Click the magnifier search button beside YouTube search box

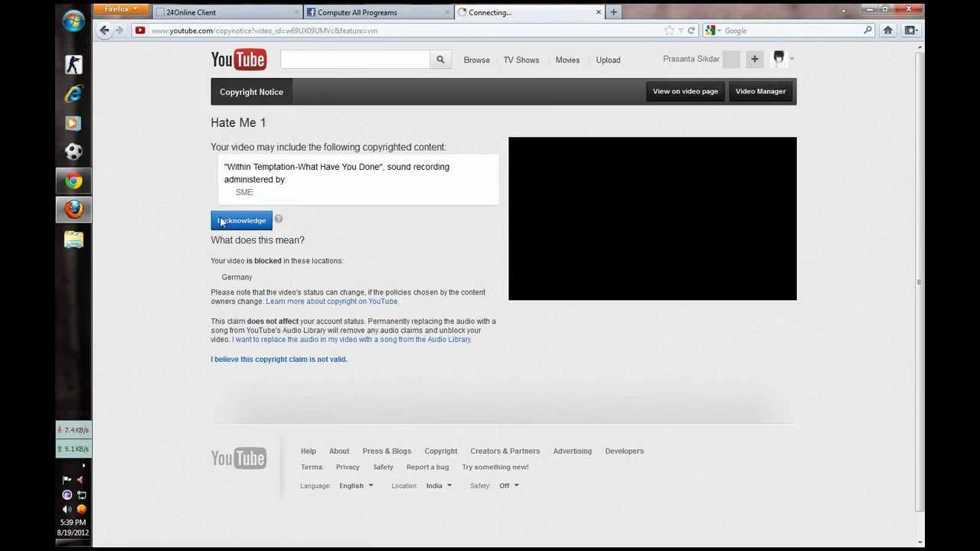point(440,60)
